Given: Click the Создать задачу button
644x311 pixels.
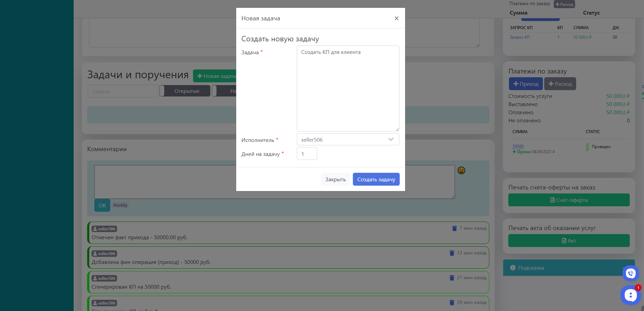Looking at the screenshot, I should point(376,179).
